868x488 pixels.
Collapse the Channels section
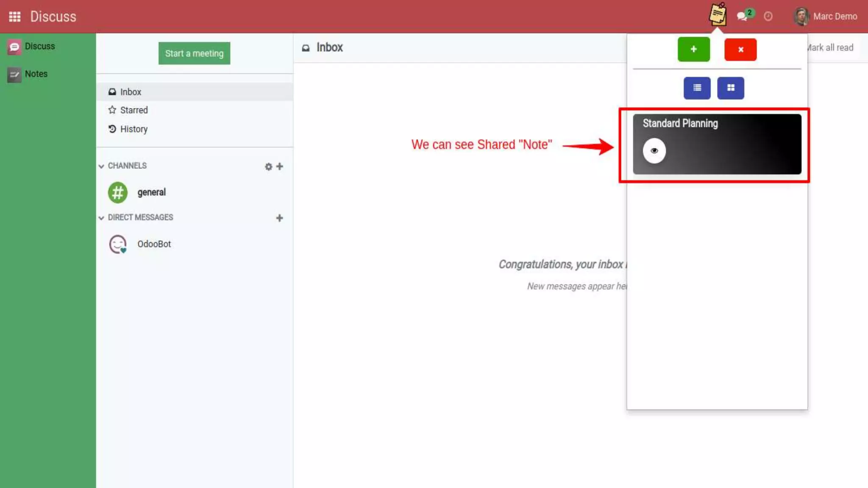point(101,166)
